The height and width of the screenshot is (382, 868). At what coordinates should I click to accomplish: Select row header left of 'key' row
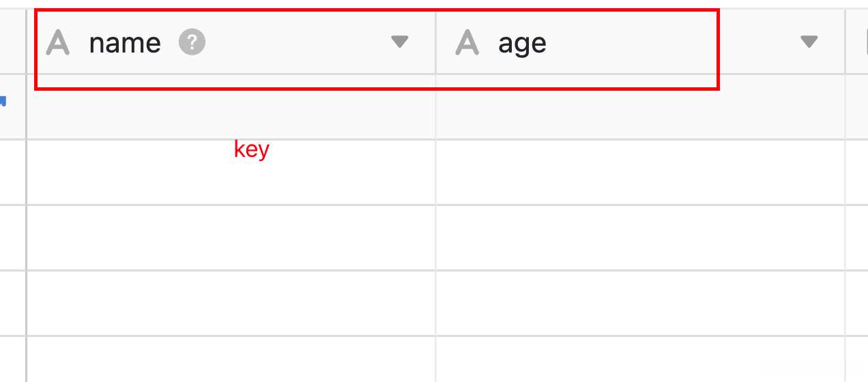click(x=12, y=172)
